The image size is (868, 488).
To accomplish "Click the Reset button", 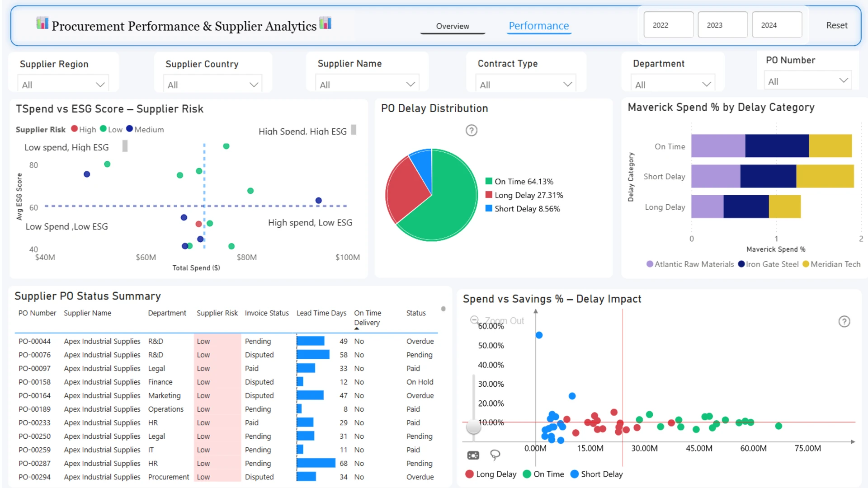I will pos(837,25).
